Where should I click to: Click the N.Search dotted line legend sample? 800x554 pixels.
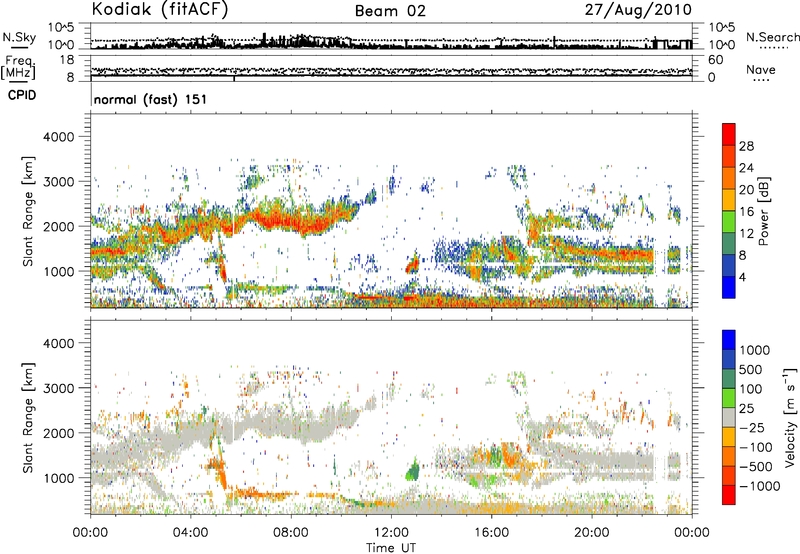coord(774,48)
